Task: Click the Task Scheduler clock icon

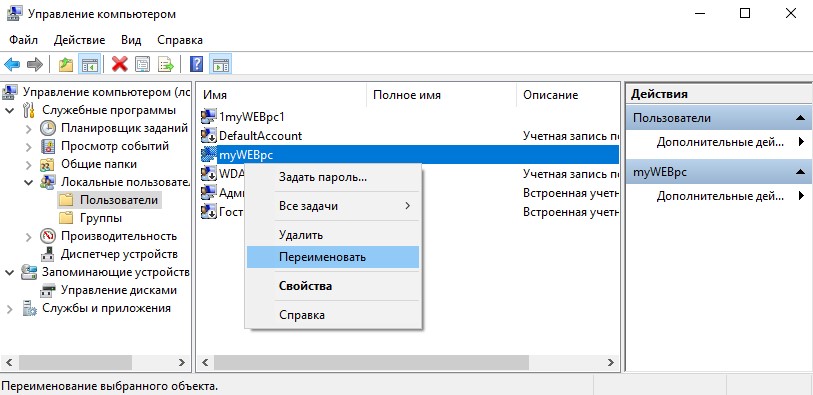Action: 48,128
